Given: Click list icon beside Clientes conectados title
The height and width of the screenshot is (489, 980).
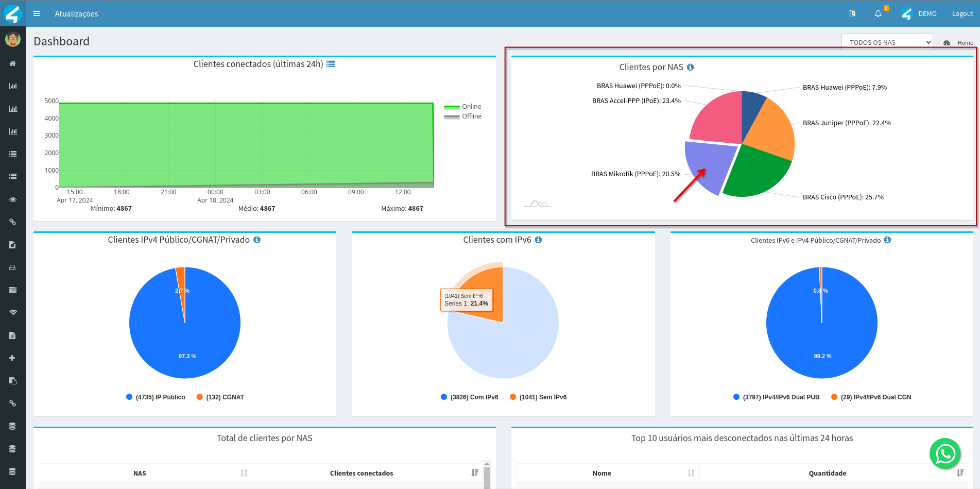Looking at the screenshot, I should [331, 64].
